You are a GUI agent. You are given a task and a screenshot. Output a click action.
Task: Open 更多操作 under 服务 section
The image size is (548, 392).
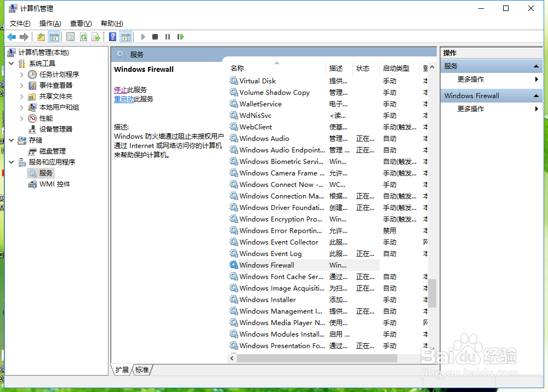(x=471, y=79)
